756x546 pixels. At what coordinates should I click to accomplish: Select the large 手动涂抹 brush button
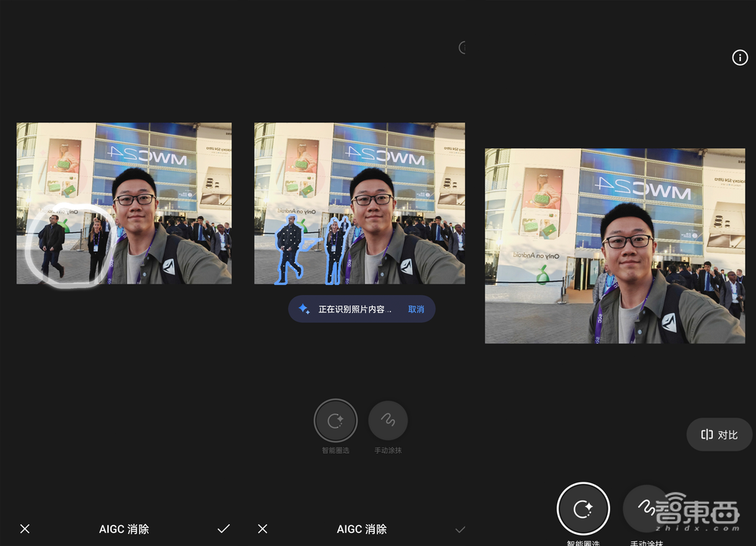point(645,507)
